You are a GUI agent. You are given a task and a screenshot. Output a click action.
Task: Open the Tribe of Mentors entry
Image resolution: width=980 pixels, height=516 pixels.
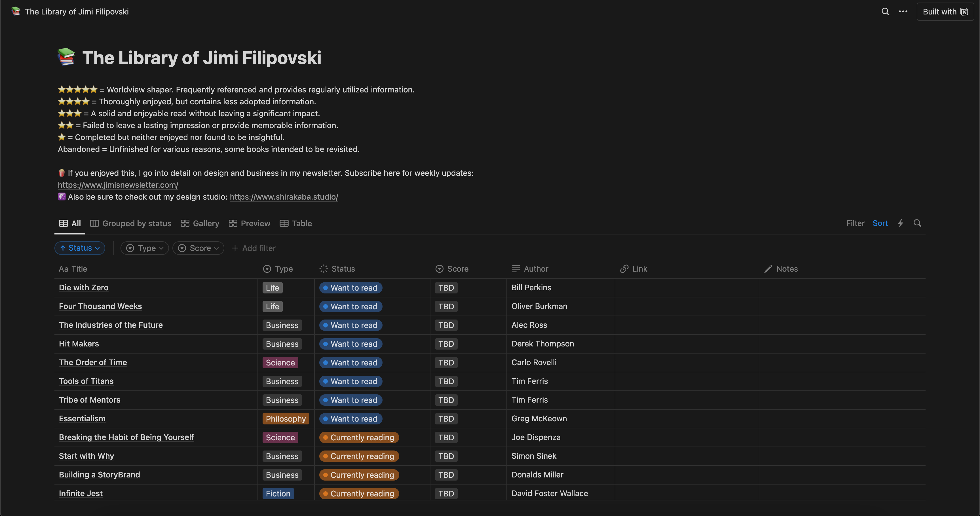(90, 400)
